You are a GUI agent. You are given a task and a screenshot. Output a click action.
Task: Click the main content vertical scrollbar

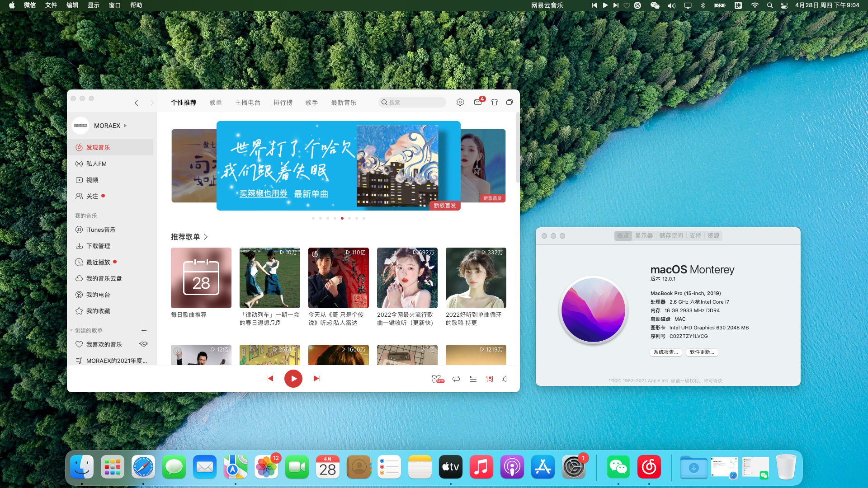[518, 148]
